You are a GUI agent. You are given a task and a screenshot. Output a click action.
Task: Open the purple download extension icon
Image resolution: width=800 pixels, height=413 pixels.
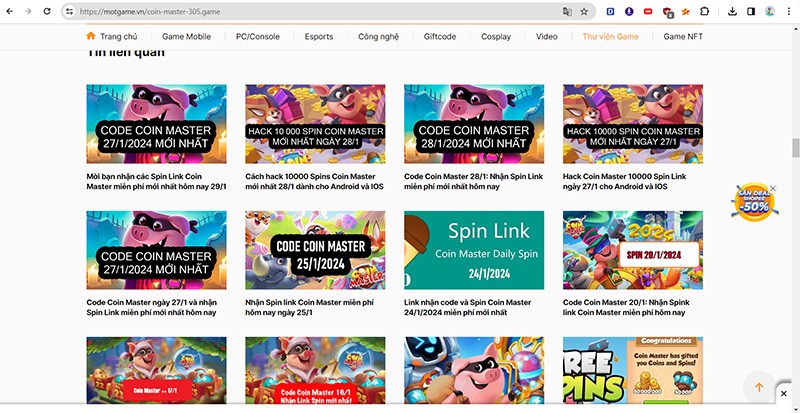point(629,11)
